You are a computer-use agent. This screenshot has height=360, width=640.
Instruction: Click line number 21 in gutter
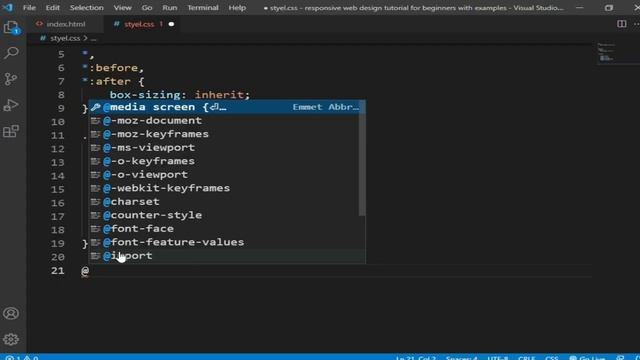(58, 271)
